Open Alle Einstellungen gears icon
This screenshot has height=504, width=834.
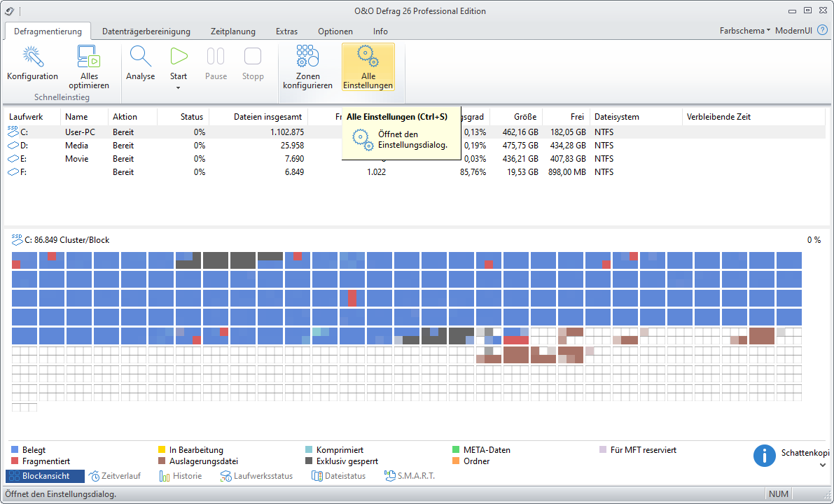point(368,57)
